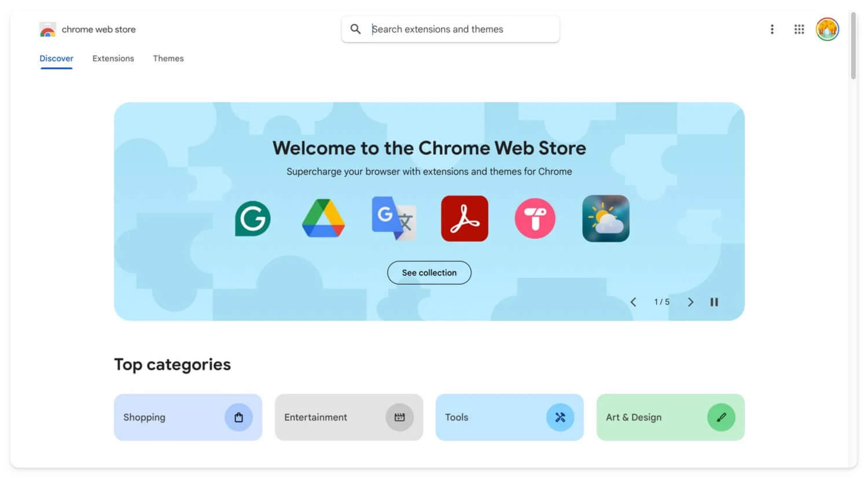
Task: Focus the Search extensions and themes field
Action: click(x=457, y=30)
